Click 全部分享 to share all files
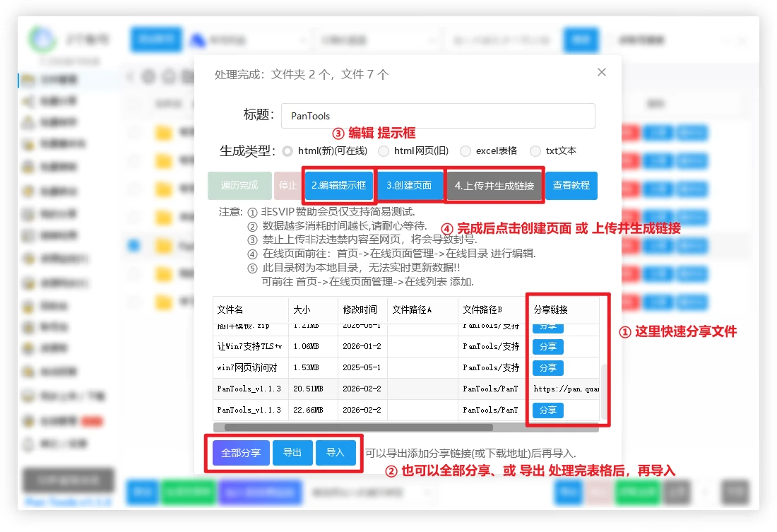The image size is (777, 532). (241, 453)
